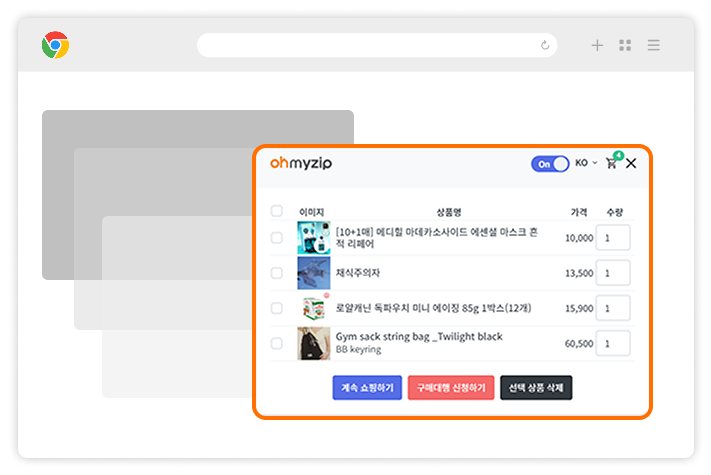Click quantity field for Gym sack bag
The height and width of the screenshot is (475, 711).
click(x=612, y=343)
